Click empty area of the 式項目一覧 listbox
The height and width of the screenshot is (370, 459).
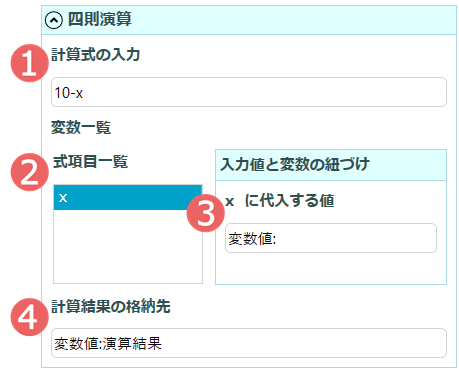(128, 247)
